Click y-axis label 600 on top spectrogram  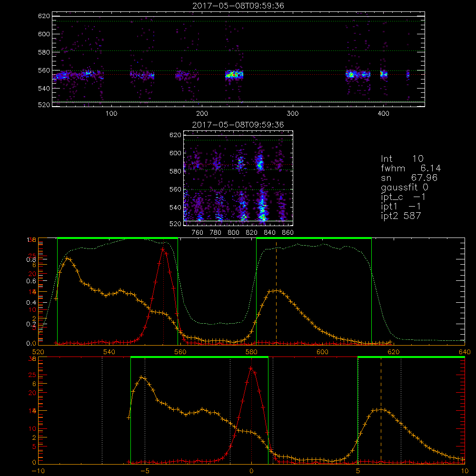(x=44, y=34)
